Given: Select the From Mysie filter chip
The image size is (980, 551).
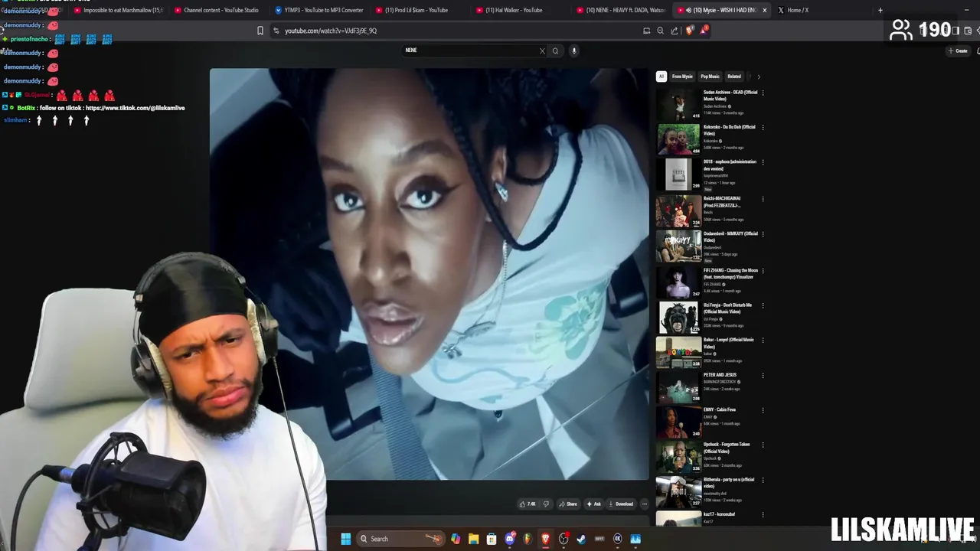Looking at the screenshot, I should 682,77.
